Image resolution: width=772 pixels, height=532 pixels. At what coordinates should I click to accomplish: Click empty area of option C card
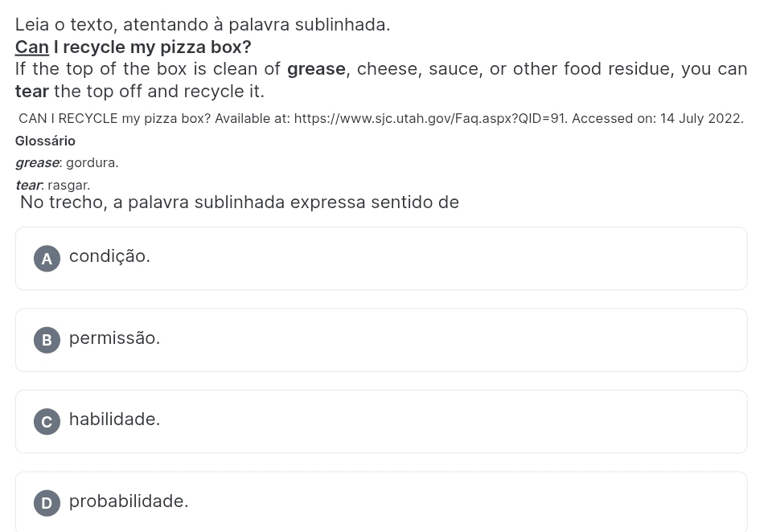pyautogui.click(x=443, y=422)
